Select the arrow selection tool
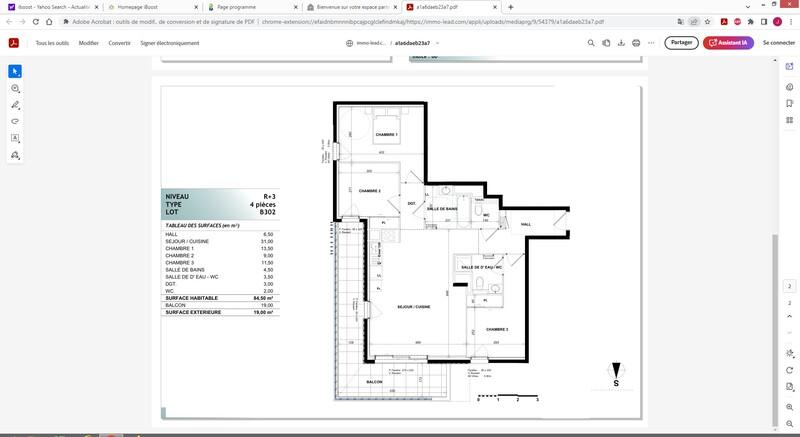The image size is (800, 437). (x=15, y=71)
